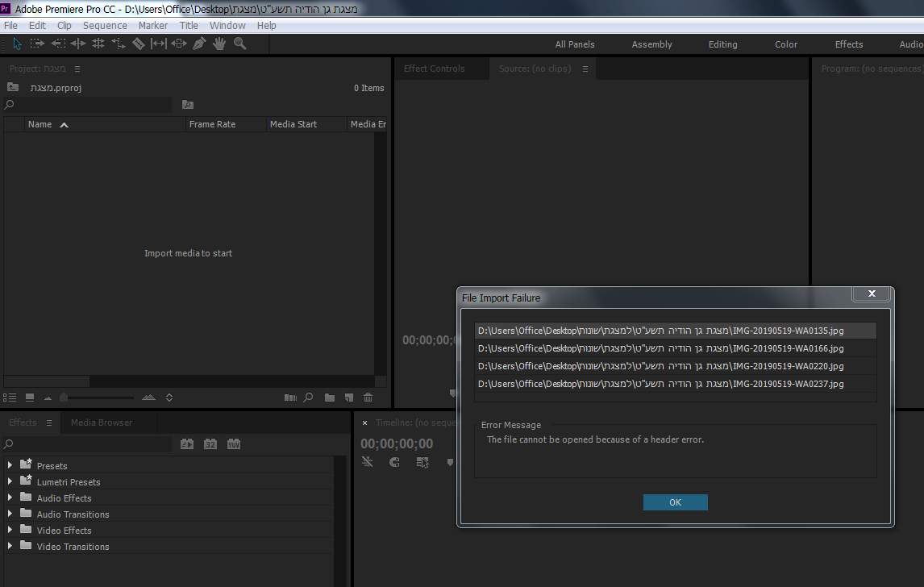Open the Marker menu
924x587 pixels.
(153, 25)
